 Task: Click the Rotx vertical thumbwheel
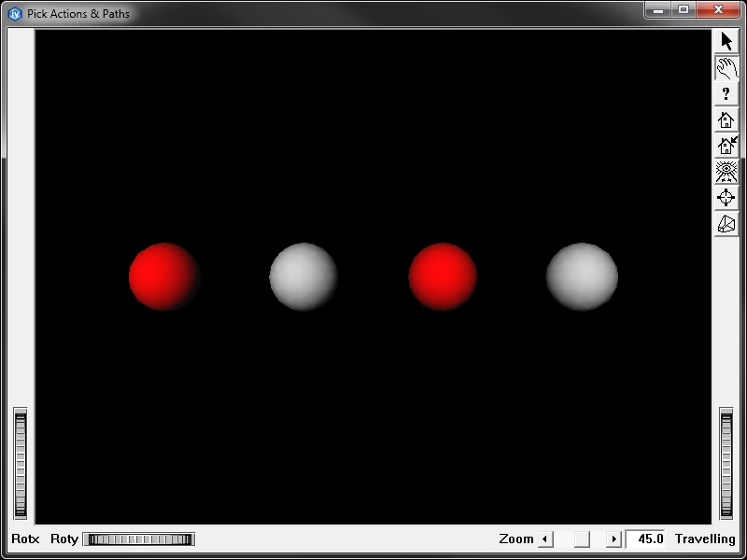(x=21, y=463)
